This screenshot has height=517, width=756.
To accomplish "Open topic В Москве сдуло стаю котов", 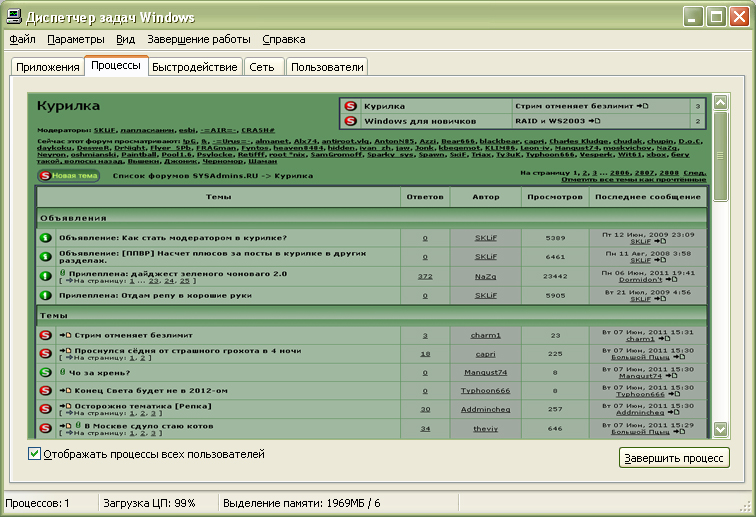I will coord(148,426).
